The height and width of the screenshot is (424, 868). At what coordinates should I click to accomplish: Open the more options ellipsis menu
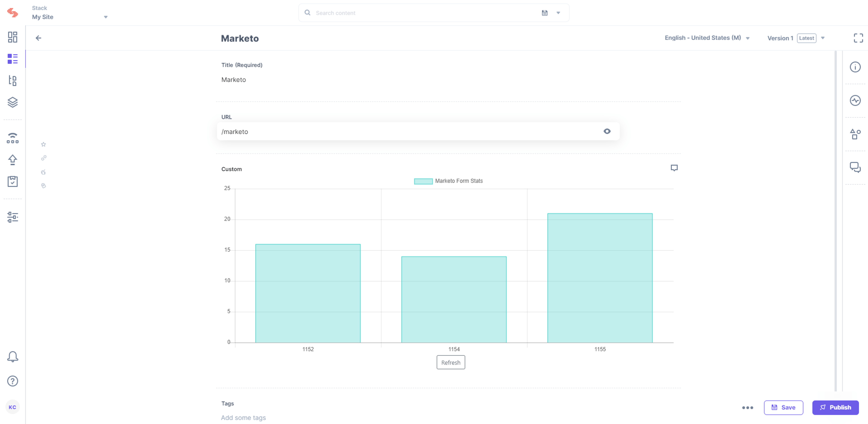click(x=747, y=407)
